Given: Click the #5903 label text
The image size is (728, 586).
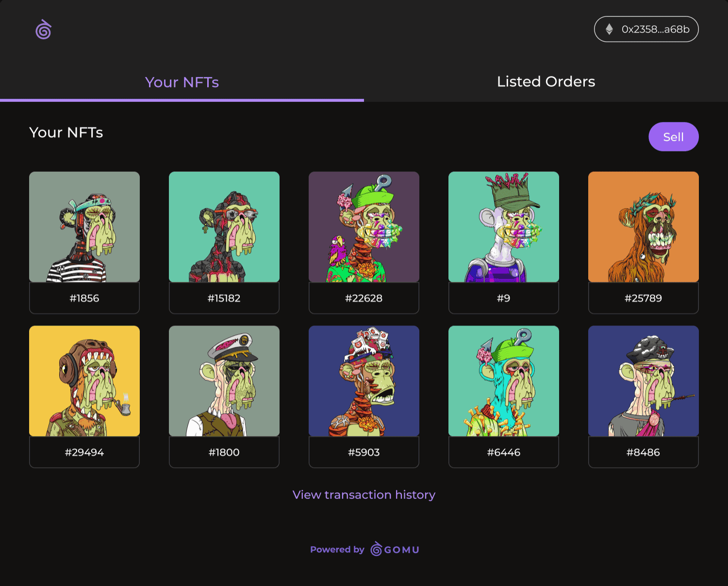Looking at the screenshot, I should (364, 453).
